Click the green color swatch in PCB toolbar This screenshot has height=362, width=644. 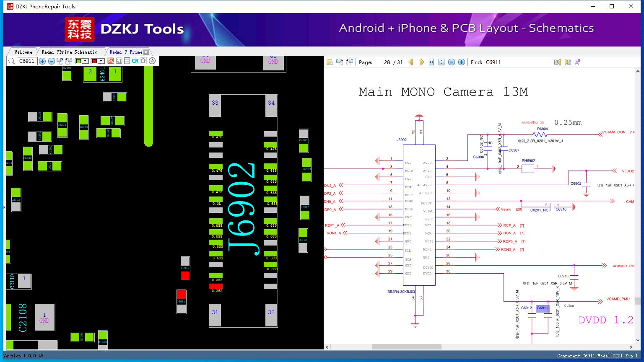[x=78, y=61]
